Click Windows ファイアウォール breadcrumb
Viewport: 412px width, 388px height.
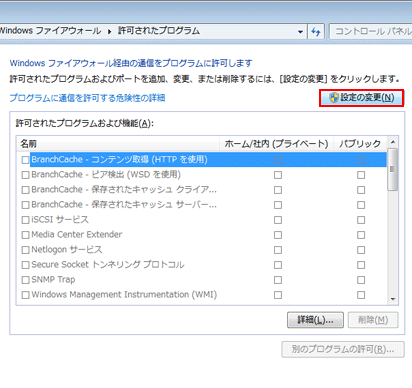[x=50, y=31]
